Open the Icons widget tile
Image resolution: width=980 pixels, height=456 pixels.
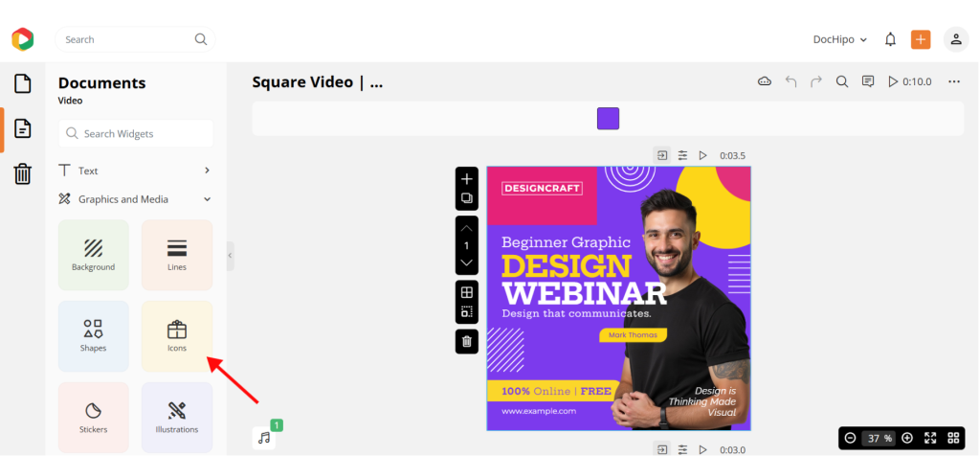177,336
